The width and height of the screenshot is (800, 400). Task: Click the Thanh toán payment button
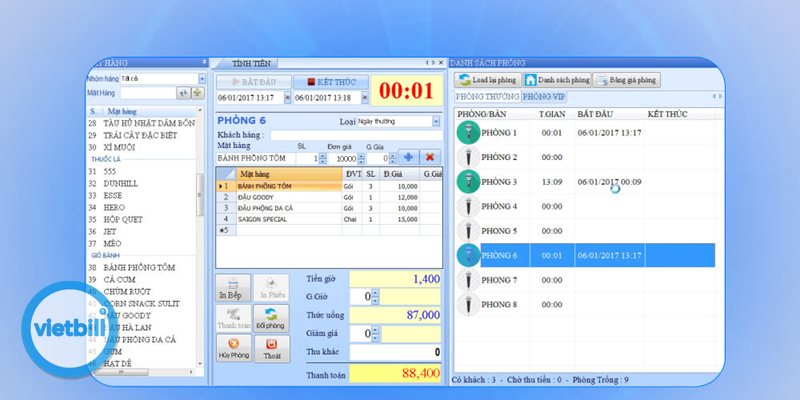tap(233, 318)
